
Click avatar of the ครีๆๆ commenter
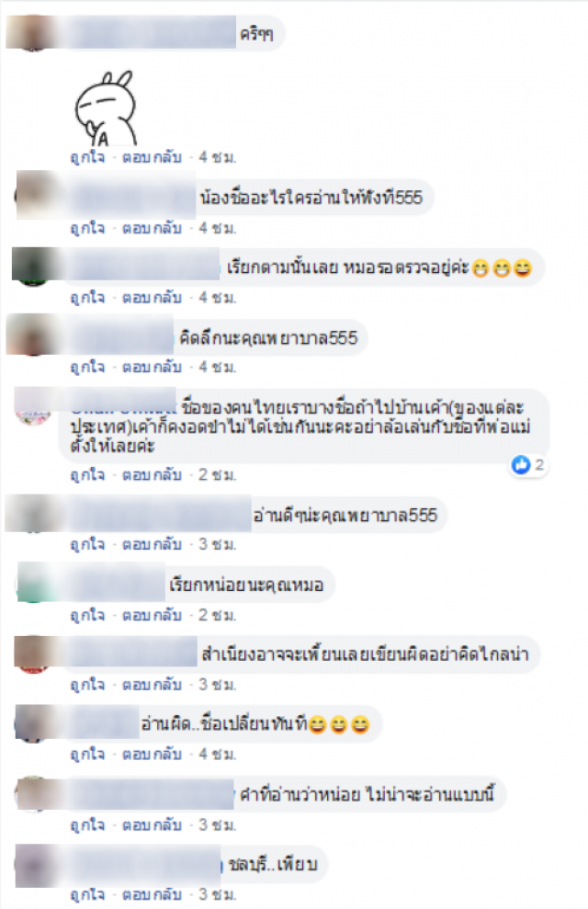[32, 33]
